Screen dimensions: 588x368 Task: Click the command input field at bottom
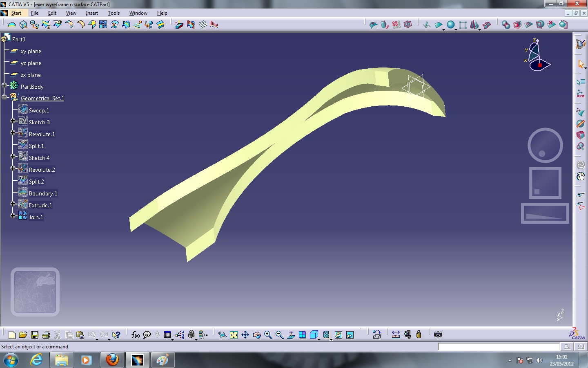498,347
